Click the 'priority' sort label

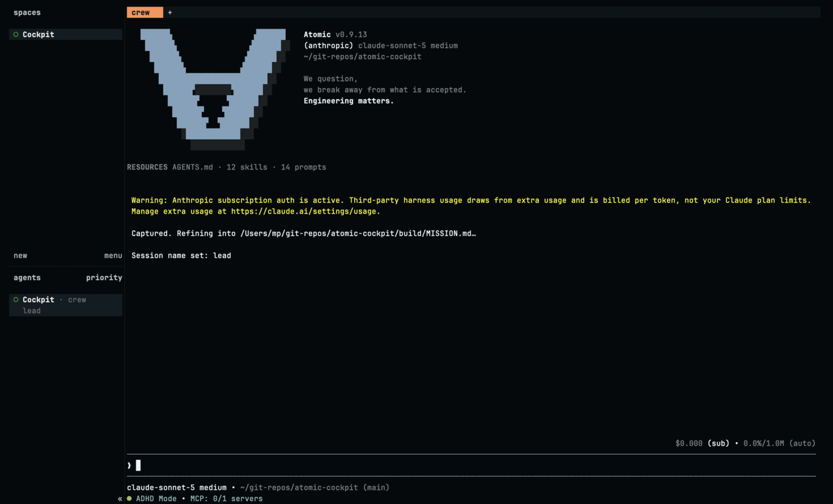pos(104,278)
